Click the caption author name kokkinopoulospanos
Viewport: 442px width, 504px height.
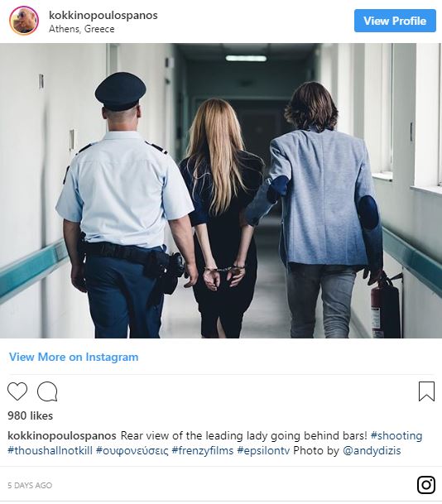62,436
